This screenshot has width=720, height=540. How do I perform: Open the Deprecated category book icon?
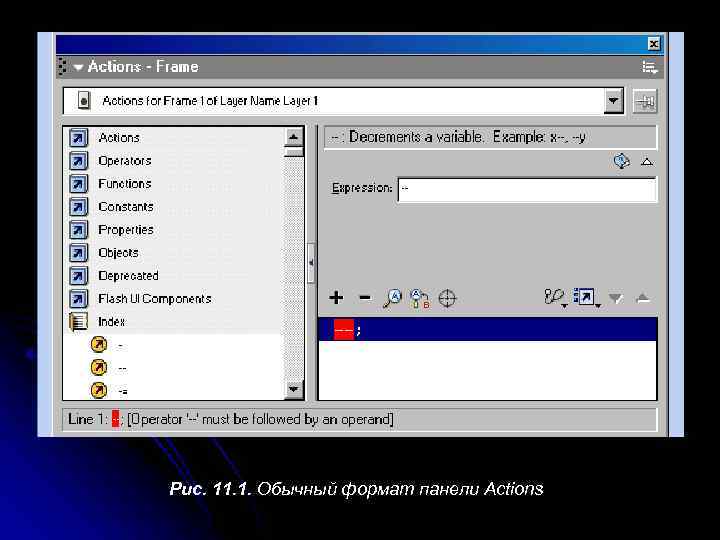[x=79, y=276]
